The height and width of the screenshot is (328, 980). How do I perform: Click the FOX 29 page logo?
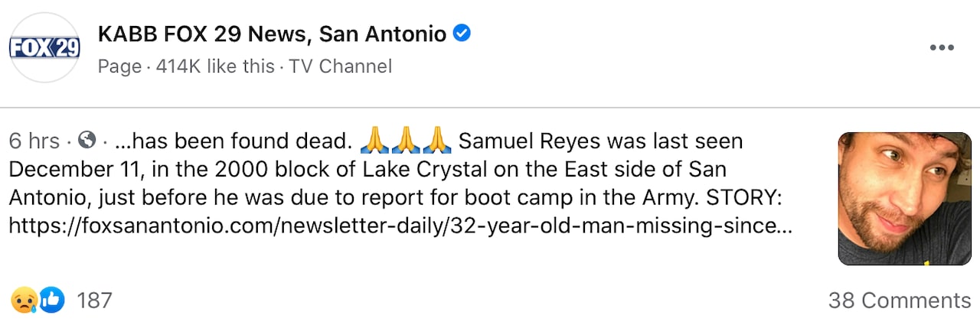44,48
